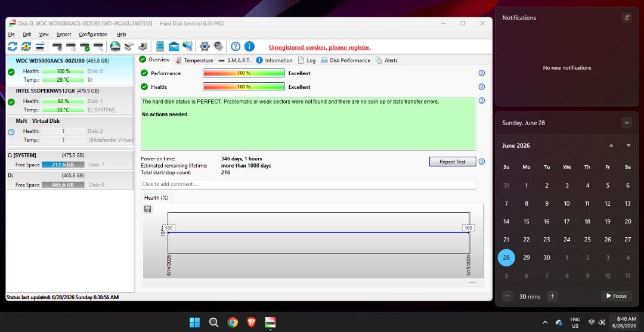Click the taskbar search magnifier icon

(213, 322)
